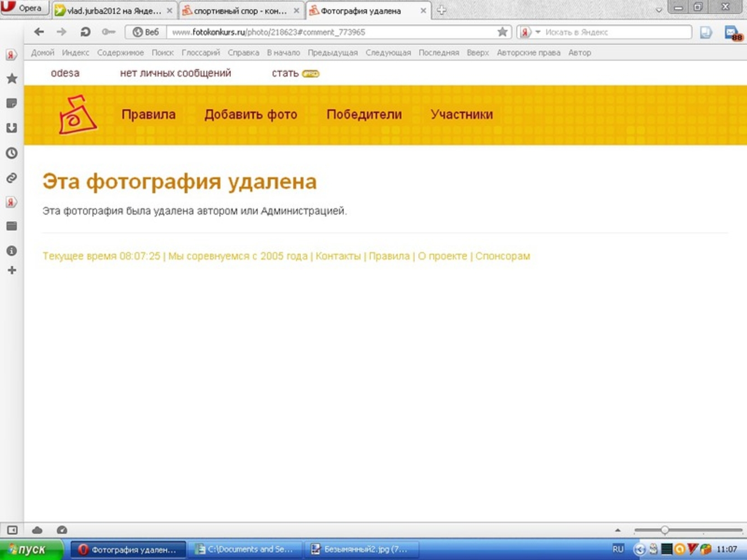Toggle Opera Turbo speedometer icon in status bar
This screenshot has width=747, height=560.
point(62,530)
